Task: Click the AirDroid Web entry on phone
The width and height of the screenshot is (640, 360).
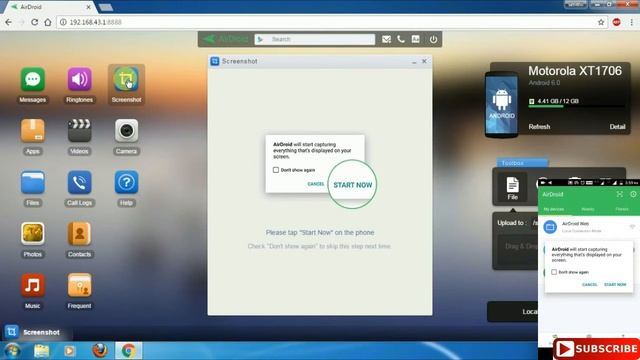Action: 589,227
